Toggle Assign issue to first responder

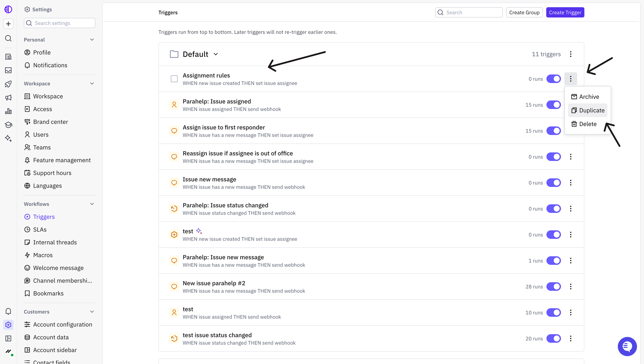tap(553, 131)
